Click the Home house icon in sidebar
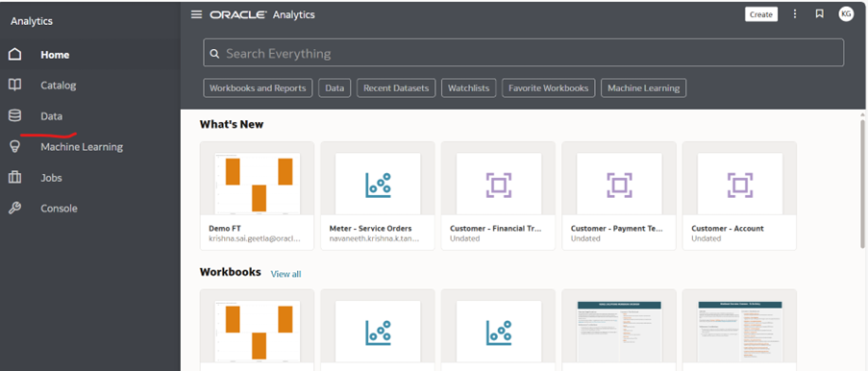Image resolution: width=868 pixels, height=371 pixels. [x=15, y=54]
